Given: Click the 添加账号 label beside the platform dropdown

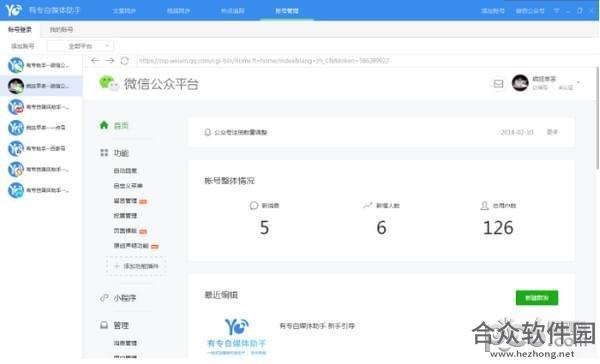Looking at the screenshot, I should [23, 46].
